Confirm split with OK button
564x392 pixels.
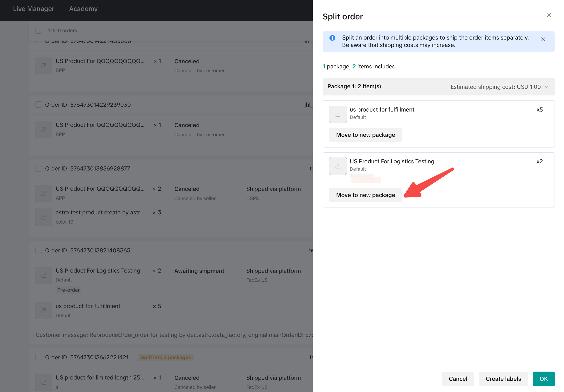(543, 379)
